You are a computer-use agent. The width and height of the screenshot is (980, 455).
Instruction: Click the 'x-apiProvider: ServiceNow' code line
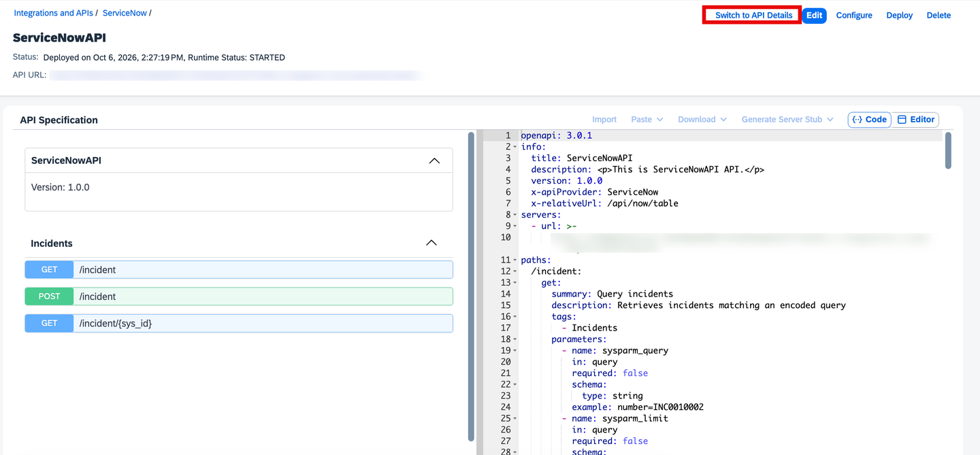click(x=595, y=192)
